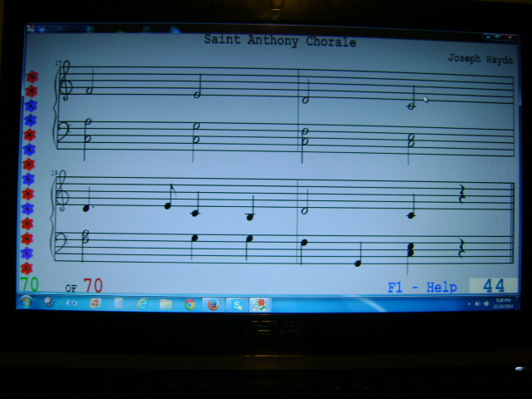
Task: Click the highest blue flower in the column
Action: coord(31,106)
